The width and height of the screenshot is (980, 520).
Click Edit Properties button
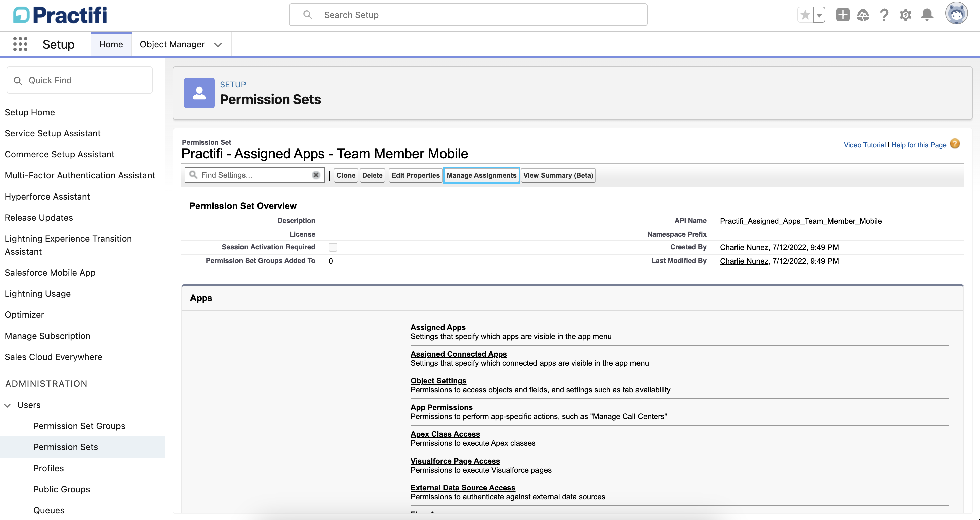pyautogui.click(x=415, y=175)
